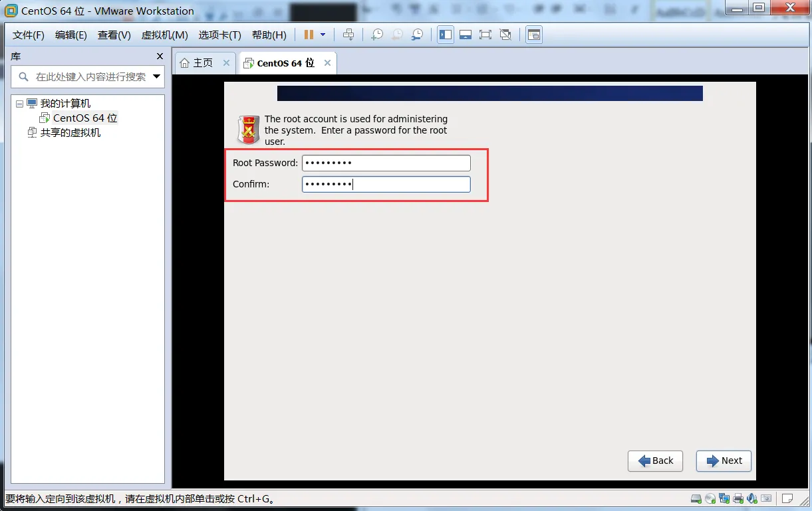
Task: Click the sound card status icon
Action: click(x=752, y=498)
